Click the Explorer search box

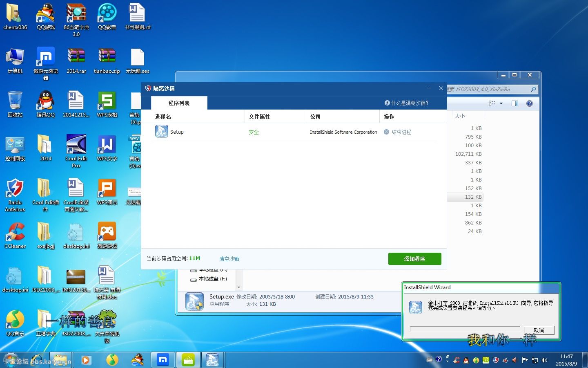492,89
